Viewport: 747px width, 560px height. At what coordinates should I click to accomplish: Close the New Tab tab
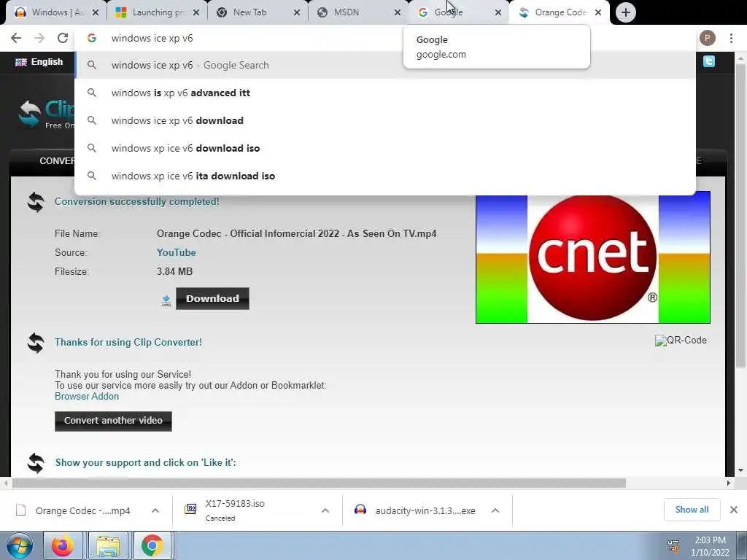297,13
